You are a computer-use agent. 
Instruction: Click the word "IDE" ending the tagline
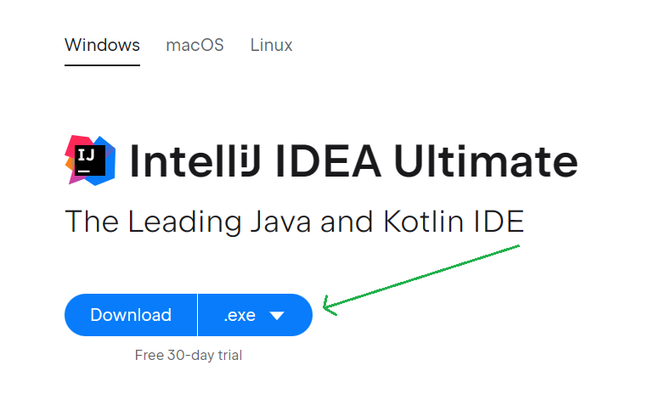(x=500, y=222)
